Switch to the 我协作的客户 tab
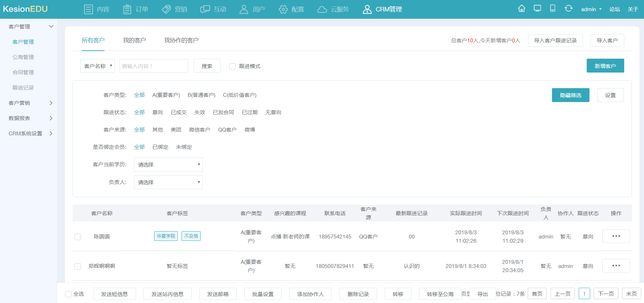Image resolution: width=644 pixels, height=303 pixels. click(x=181, y=41)
